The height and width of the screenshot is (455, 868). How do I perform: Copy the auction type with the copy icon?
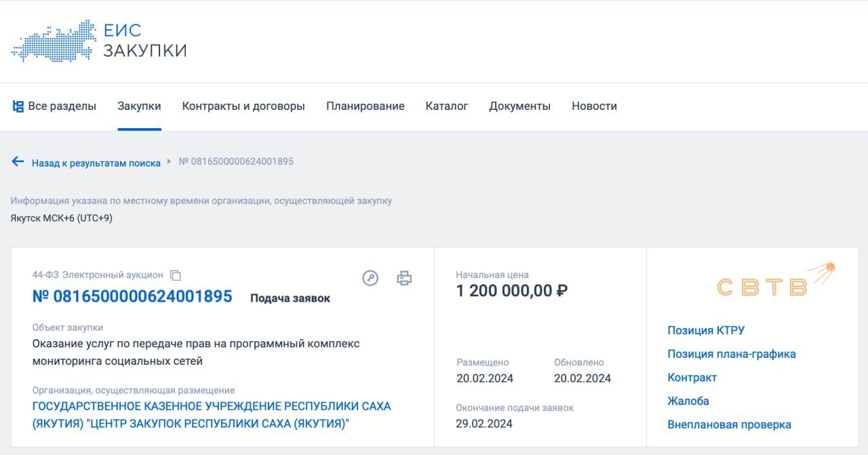176,275
